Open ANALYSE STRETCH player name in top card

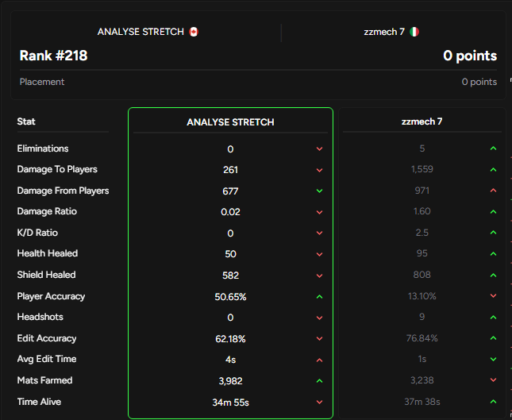pos(141,32)
